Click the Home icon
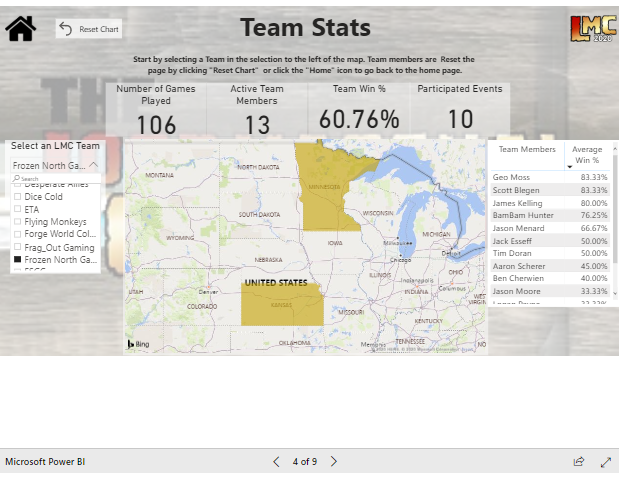The image size is (628, 484). coord(21,29)
